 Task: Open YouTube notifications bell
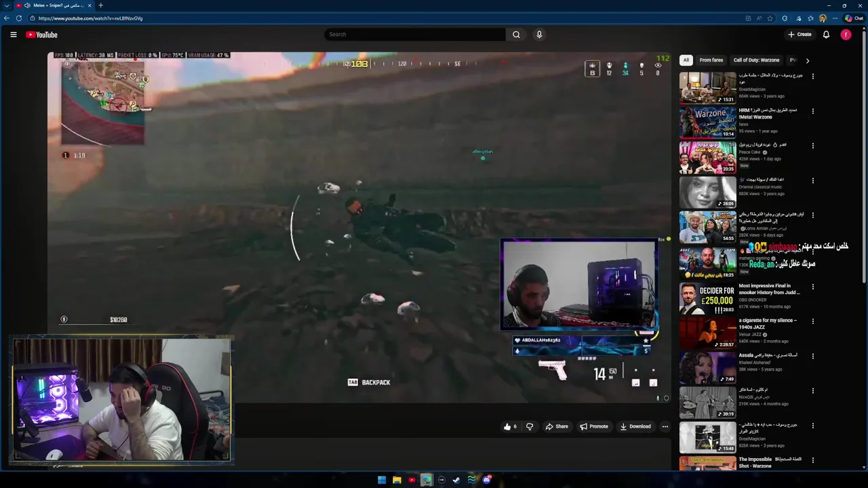coord(826,35)
